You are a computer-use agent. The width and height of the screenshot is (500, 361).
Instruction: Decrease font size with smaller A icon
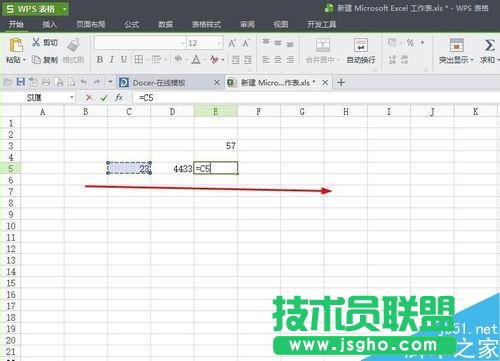(x=246, y=43)
